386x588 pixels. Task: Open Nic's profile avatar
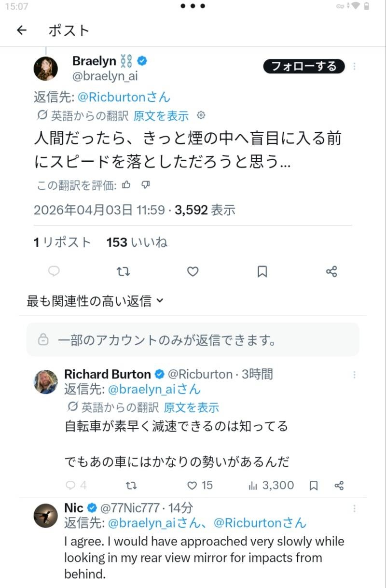pyautogui.click(x=46, y=515)
